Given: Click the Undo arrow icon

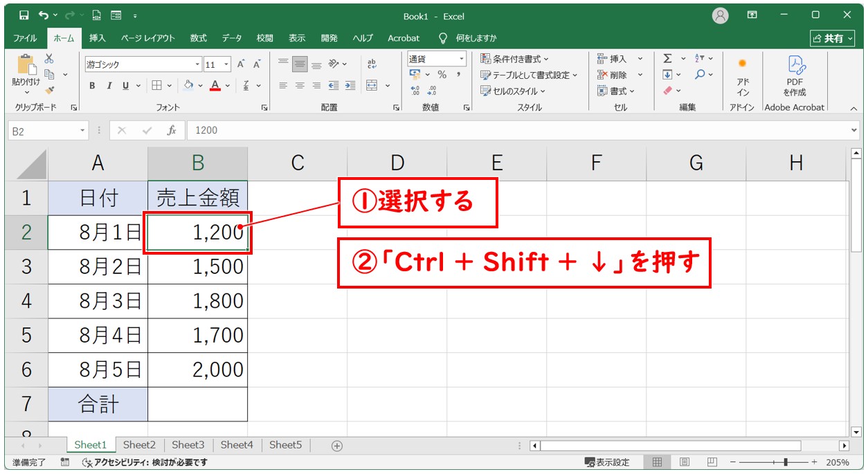Looking at the screenshot, I should 45,15.
